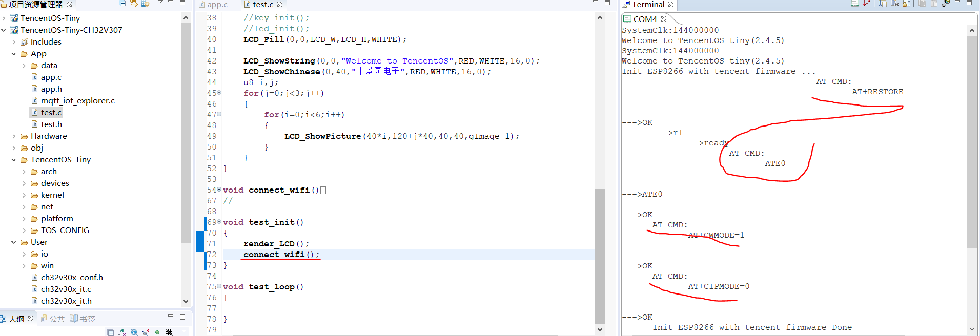This screenshot has width=980, height=336.
Task: Toggle hide static members in outline toolbar
Action: point(146,332)
